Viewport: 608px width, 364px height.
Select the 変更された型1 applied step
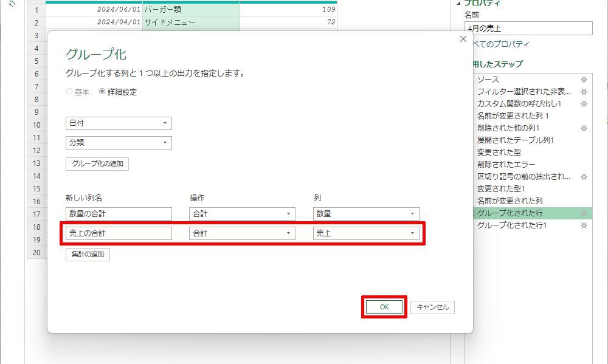500,189
